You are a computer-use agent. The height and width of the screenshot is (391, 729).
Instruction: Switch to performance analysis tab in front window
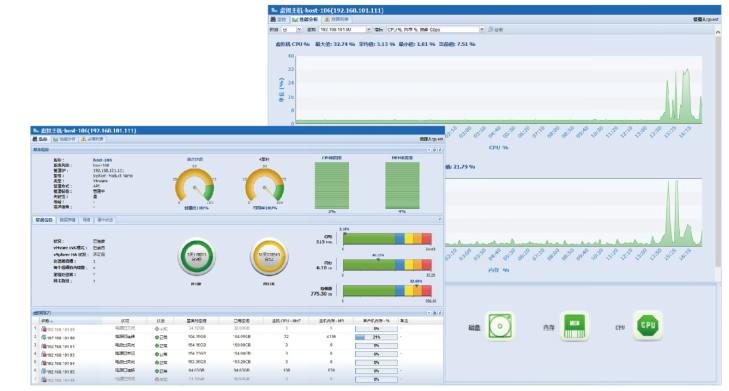coord(64,139)
